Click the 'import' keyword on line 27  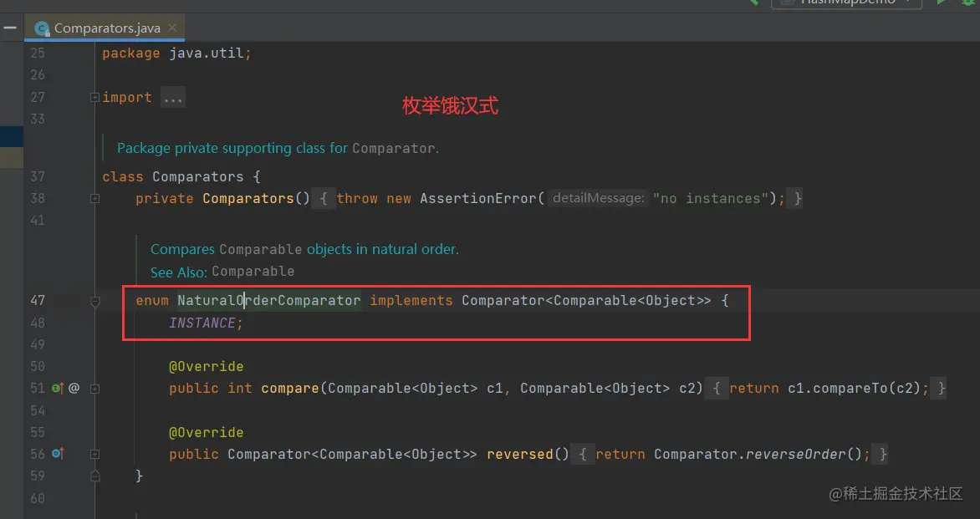coord(127,98)
